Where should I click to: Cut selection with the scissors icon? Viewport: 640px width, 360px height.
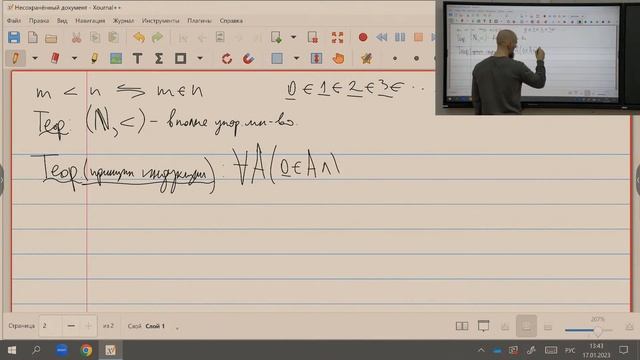[76, 38]
